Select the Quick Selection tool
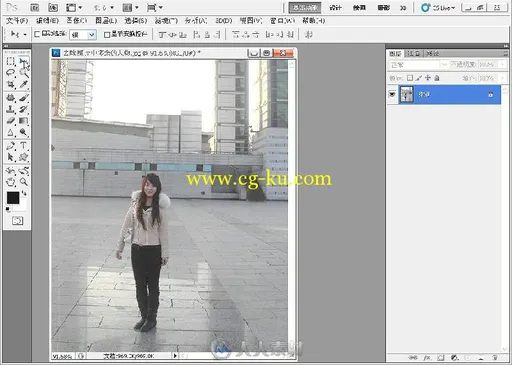The height and width of the screenshot is (365, 512). click(23, 73)
